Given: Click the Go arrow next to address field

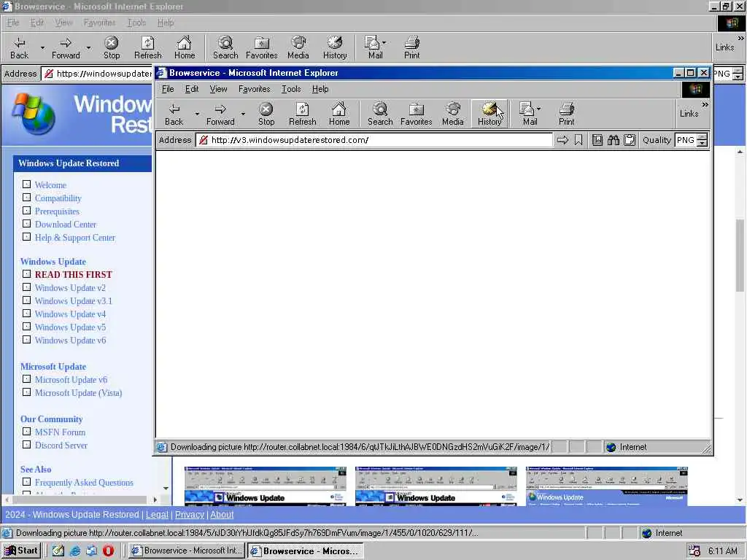Looking at the screenshot, I should coord(562,140).
